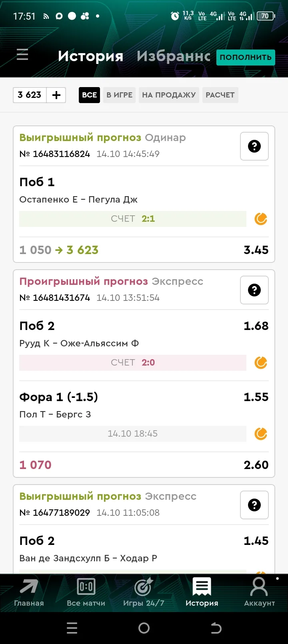
Task: Open Все матчи section
Action: (86, 593)
